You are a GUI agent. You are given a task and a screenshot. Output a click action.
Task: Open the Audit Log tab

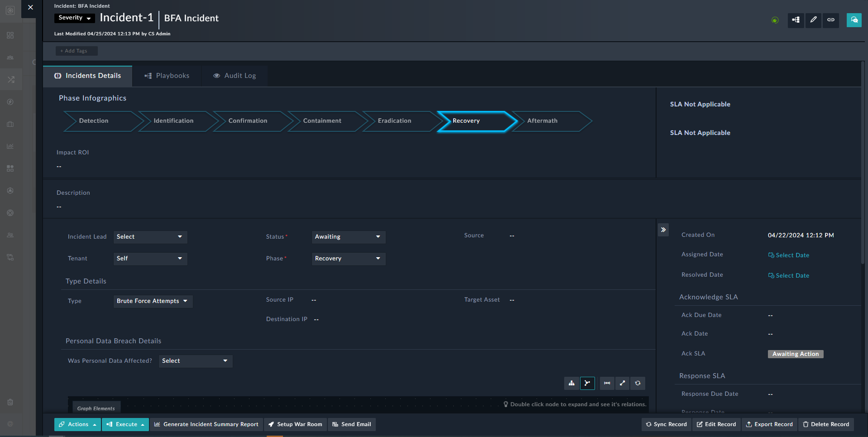coord(235,76)
